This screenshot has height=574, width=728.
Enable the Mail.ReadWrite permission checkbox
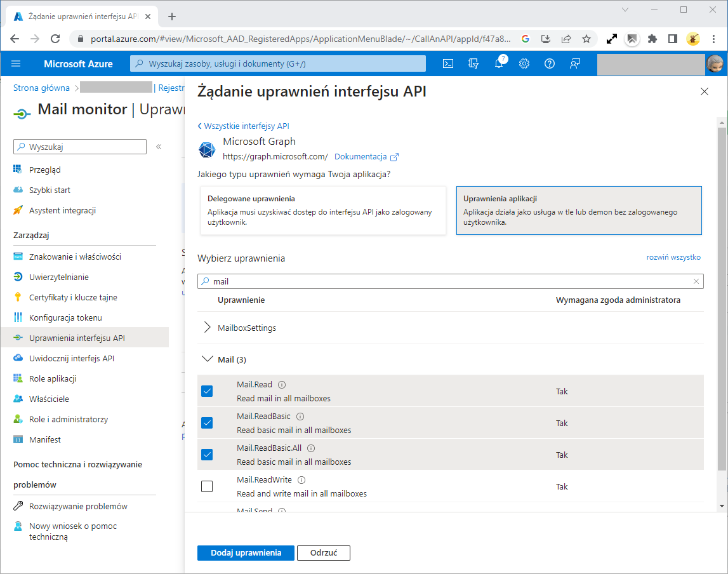pos(207,486)
